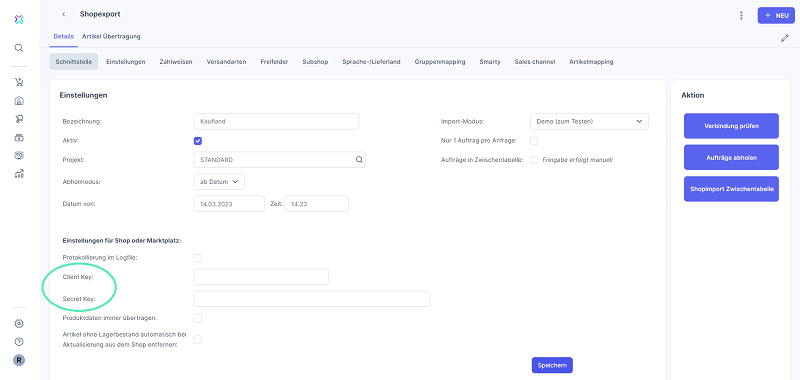Click the Secret Key input field
The image size is (800, 380).
[312, 299]
